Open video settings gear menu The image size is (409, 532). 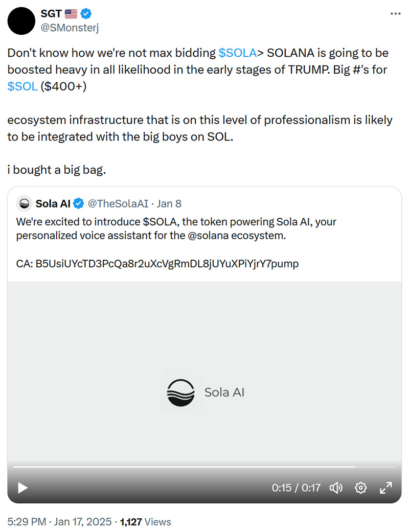[360, 488]
